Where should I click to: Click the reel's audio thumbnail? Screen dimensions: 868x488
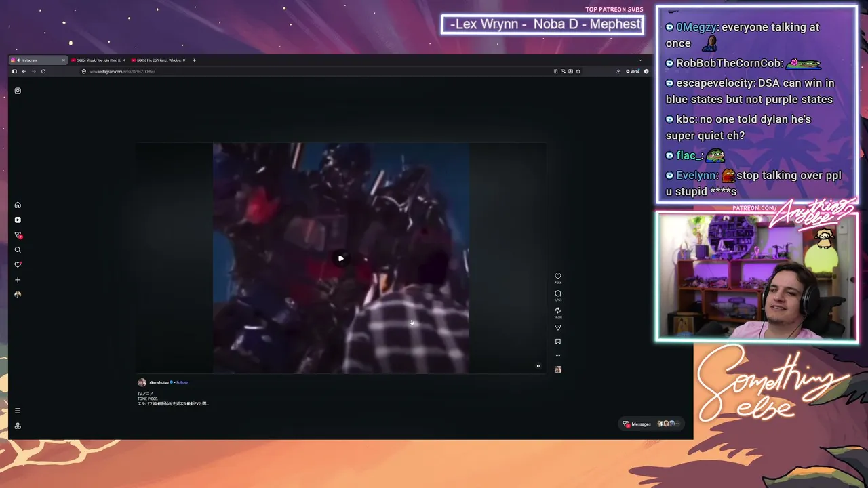[558, 369]
